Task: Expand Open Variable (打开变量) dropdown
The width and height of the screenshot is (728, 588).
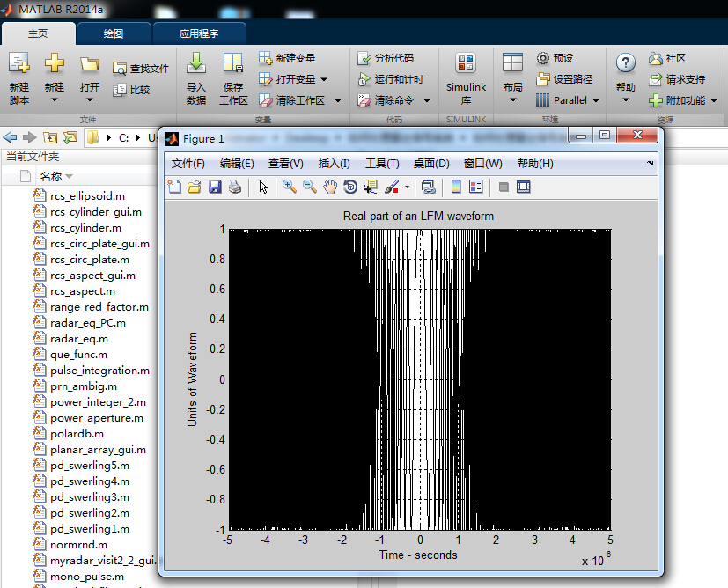Action: [324, 79]
